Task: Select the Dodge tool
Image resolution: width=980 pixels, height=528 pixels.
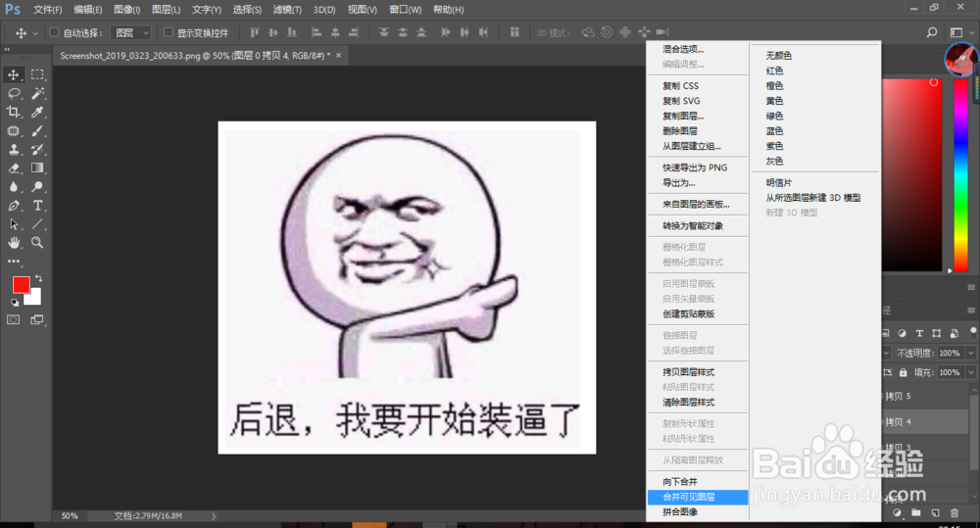Action: point(37,187)
